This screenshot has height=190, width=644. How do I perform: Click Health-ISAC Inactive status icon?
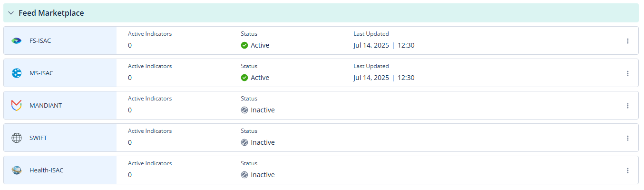244,175
